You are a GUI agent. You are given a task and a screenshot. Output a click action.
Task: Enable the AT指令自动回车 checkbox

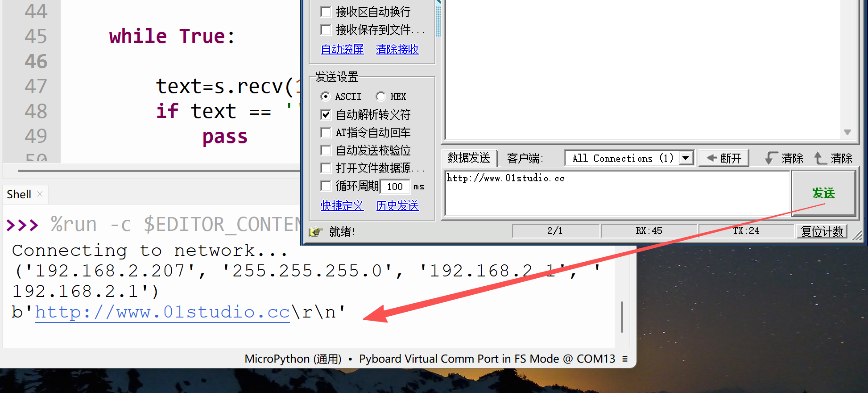[326, 133]
